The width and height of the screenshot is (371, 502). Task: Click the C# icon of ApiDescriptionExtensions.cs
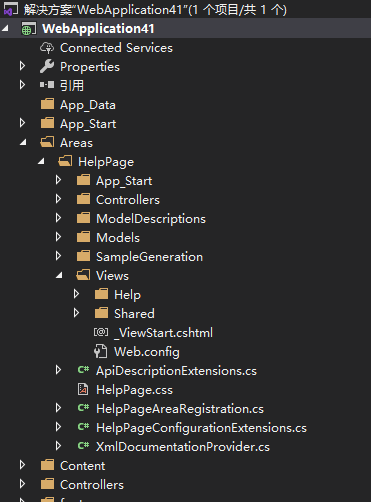tap(83, 370)
